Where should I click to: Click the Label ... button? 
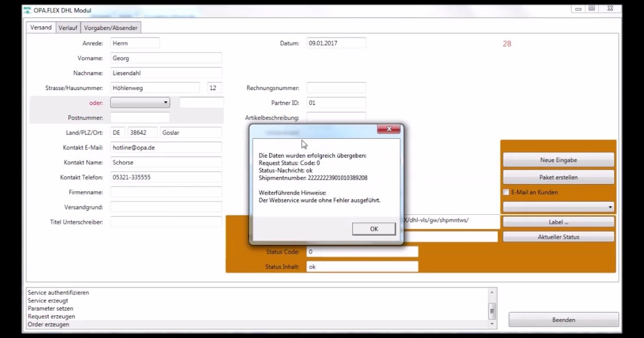point(559,222)
